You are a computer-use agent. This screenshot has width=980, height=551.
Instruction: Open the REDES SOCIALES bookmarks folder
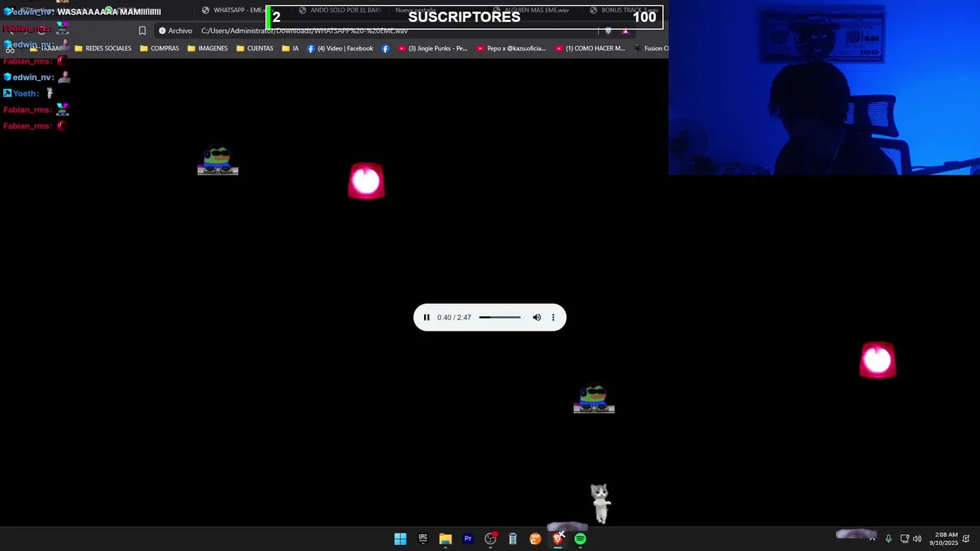(103, 48)
